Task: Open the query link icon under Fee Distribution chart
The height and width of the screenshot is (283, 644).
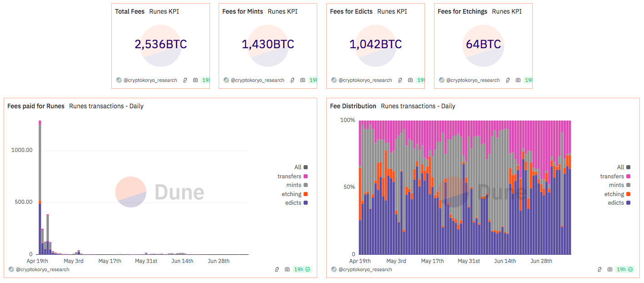Action: pyautogui.click(x=599, y=269)
